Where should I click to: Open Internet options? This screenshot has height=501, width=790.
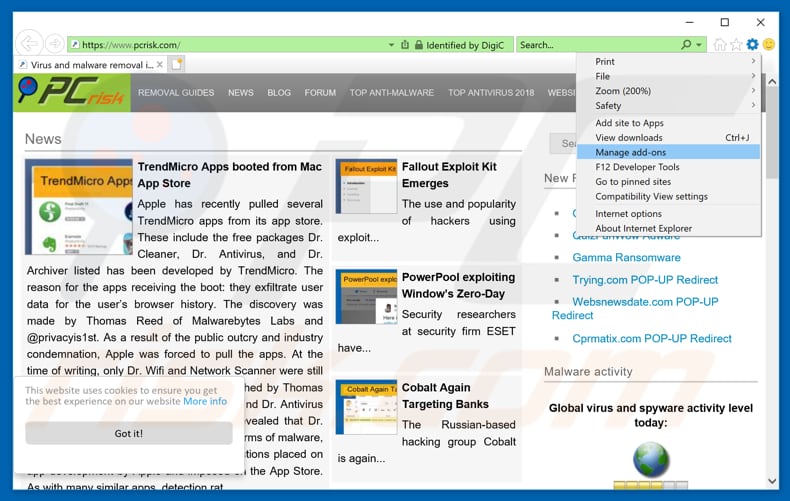click(x=668, y=214)
